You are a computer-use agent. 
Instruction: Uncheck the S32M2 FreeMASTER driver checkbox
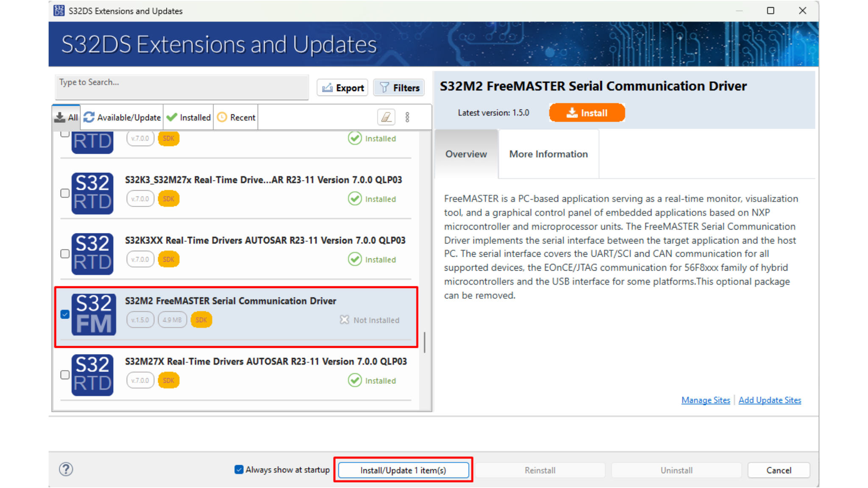pyautogui.click(x=65, y=314)
